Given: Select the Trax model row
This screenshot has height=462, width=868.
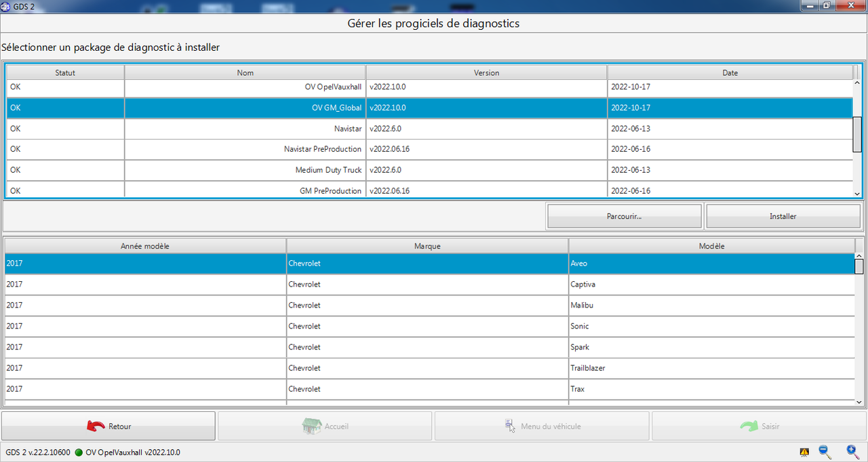Looking at the screenshot, I should point(429,390).
